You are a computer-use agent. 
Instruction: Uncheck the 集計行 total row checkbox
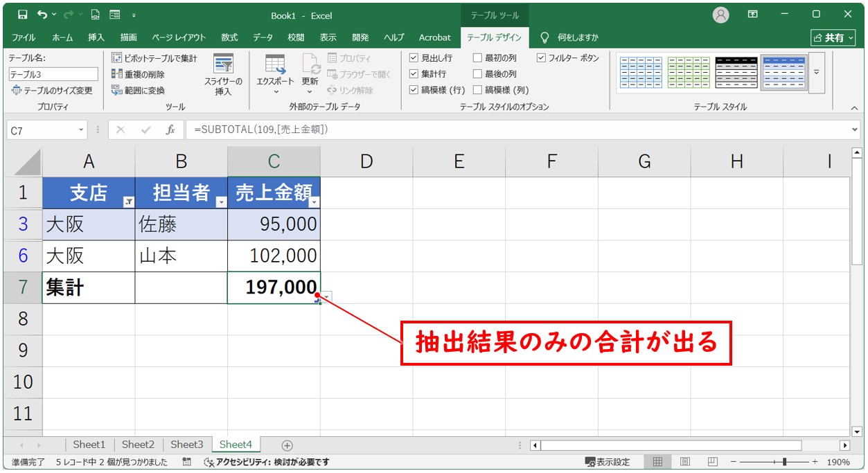(x=414, y=74)
